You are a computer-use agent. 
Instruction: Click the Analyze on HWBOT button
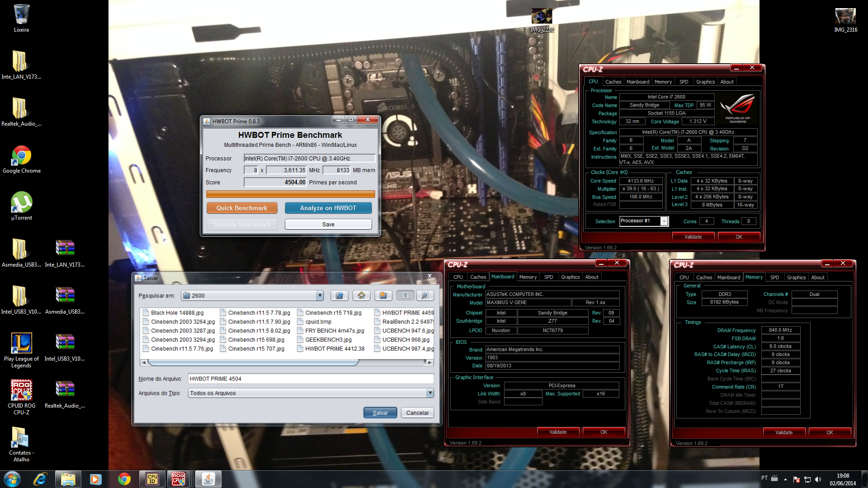tap(328, 208)
